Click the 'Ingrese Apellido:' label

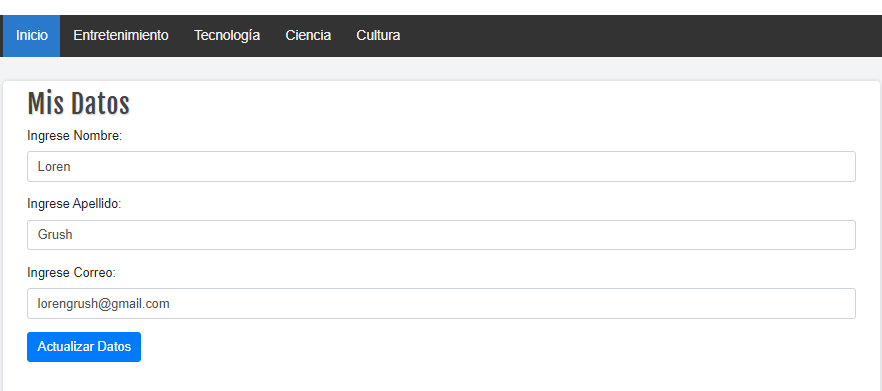pyautogui.click(x=74, y=204)
